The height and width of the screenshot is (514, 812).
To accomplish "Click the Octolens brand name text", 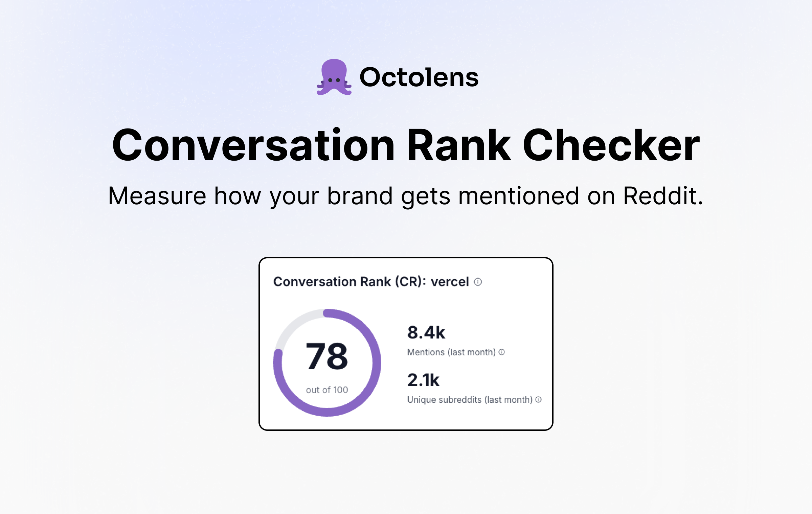I will [x=419, y=77].
